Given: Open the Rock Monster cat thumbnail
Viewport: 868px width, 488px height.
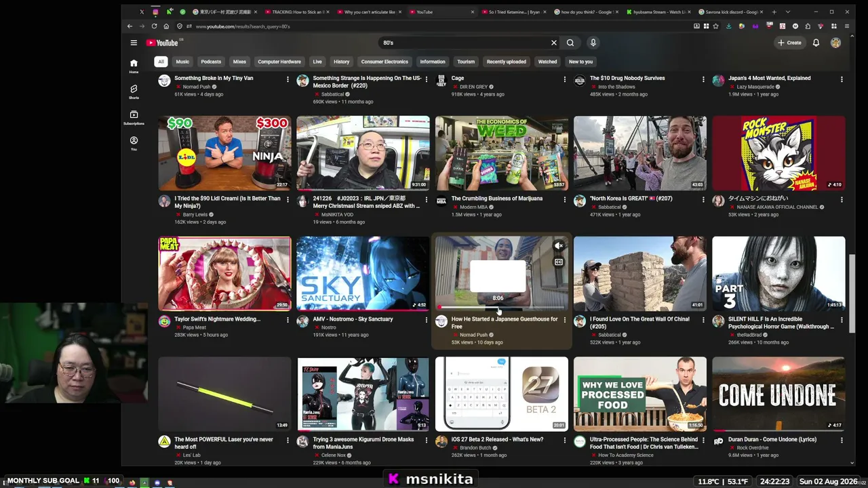Looking at the screenshot, I should pos(778,153).
